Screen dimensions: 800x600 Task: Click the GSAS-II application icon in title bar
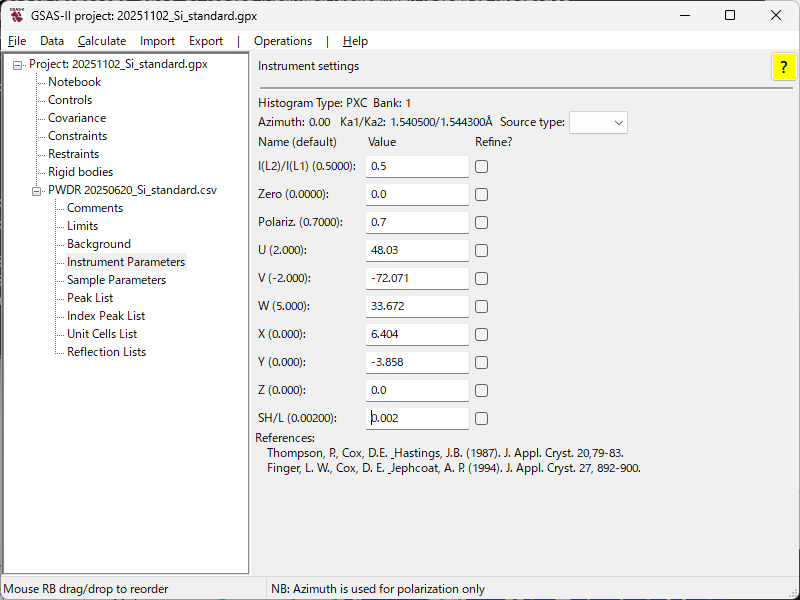coord(17,16)
